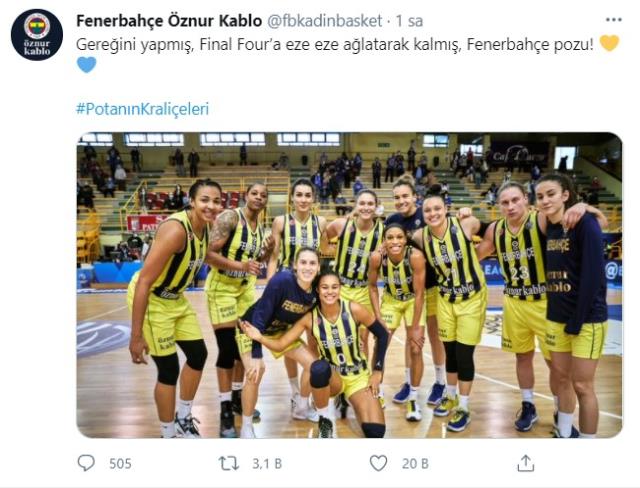The image size is (640, 488).
Task: Click the '1 sa' timestamp
Action: pos(409,21)
